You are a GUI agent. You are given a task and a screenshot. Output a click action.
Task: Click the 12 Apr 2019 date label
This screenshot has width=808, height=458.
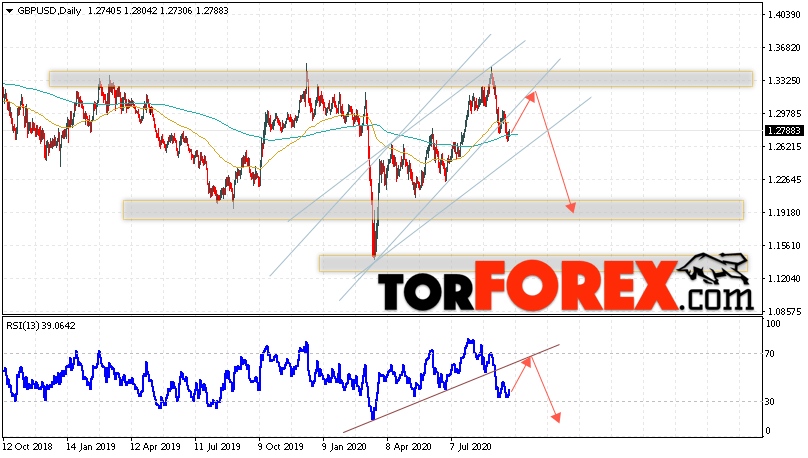(155, 447)
